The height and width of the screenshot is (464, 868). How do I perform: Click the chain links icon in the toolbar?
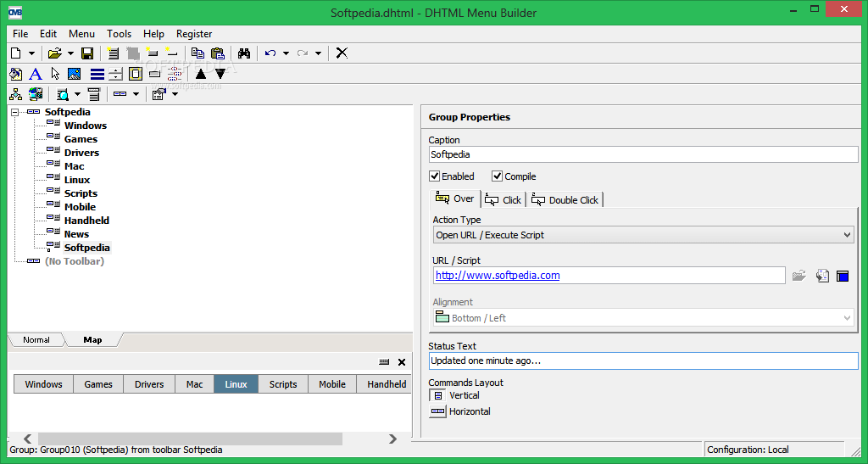tap(175, 74)
